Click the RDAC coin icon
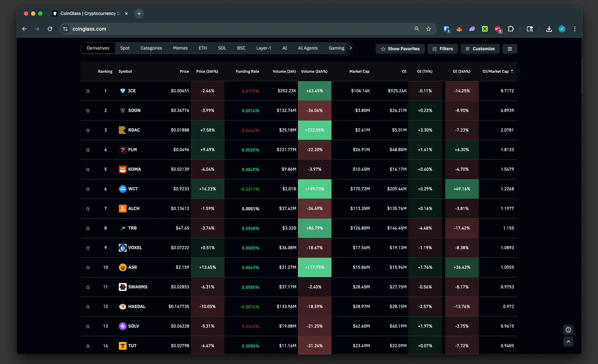This screenshot has width=598, height=364. click(122, 130)
